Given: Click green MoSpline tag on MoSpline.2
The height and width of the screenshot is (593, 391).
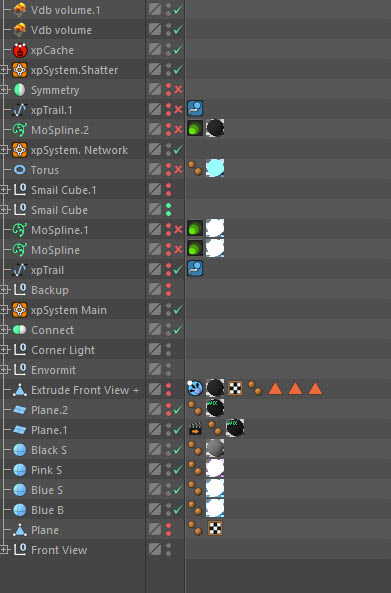Looking at the screenshot, I should (x=195, y=129).
